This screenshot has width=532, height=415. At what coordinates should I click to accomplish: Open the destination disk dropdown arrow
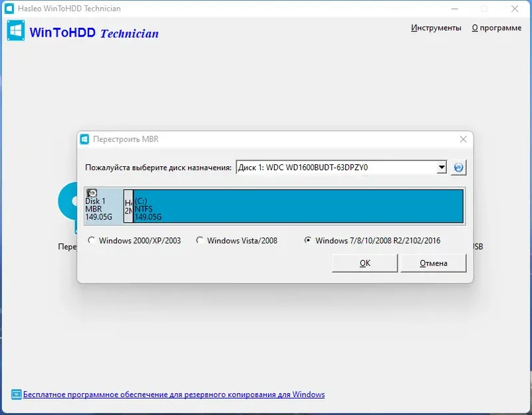point(442,168)
